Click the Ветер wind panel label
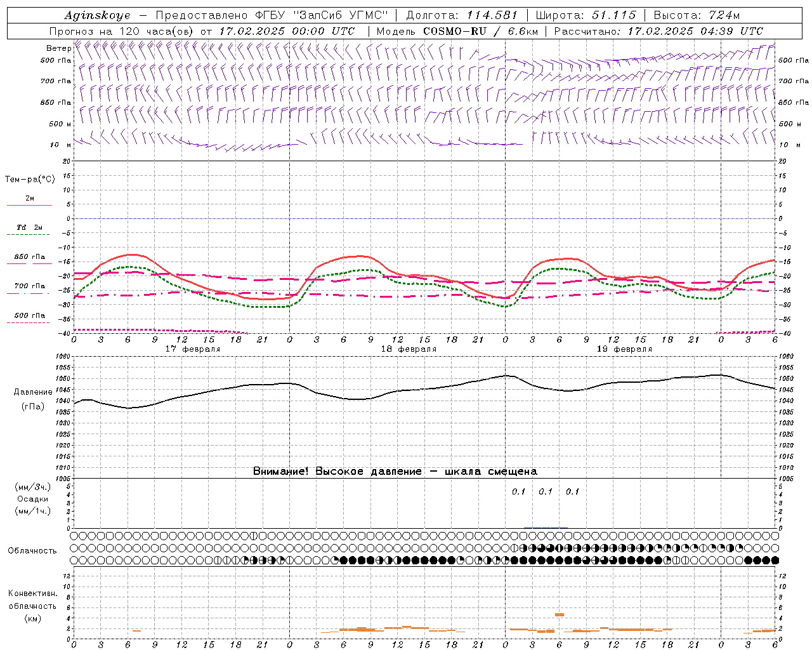The width and height of the screenshot is (812, 650). pos(58,48)
